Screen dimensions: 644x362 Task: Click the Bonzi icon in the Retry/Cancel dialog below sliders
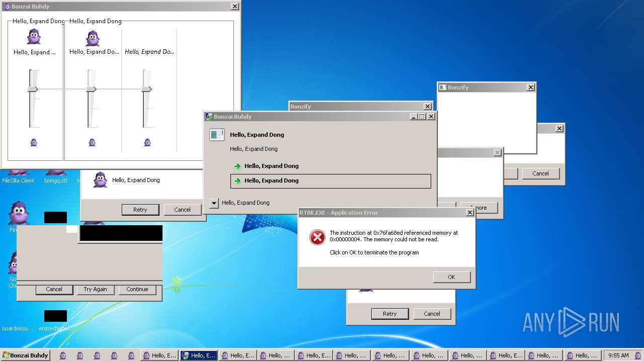[x=100, y=179]
